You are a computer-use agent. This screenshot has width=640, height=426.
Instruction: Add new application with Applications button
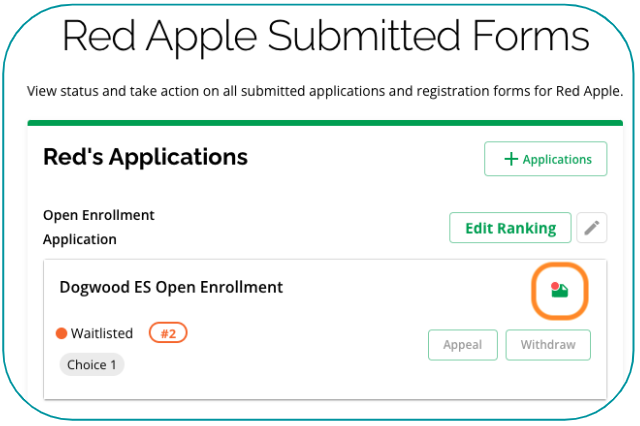pos(545,159)
